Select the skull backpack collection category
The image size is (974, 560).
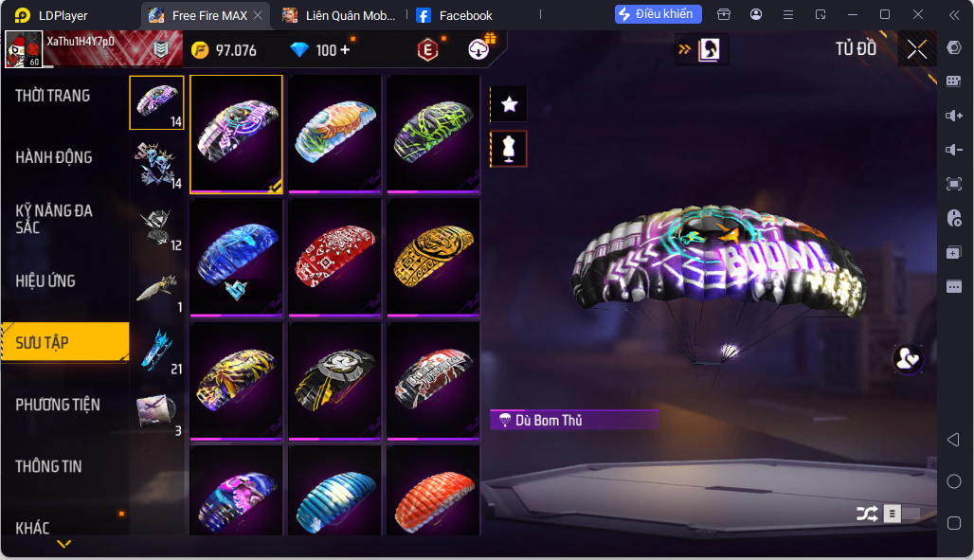[157, 165]
